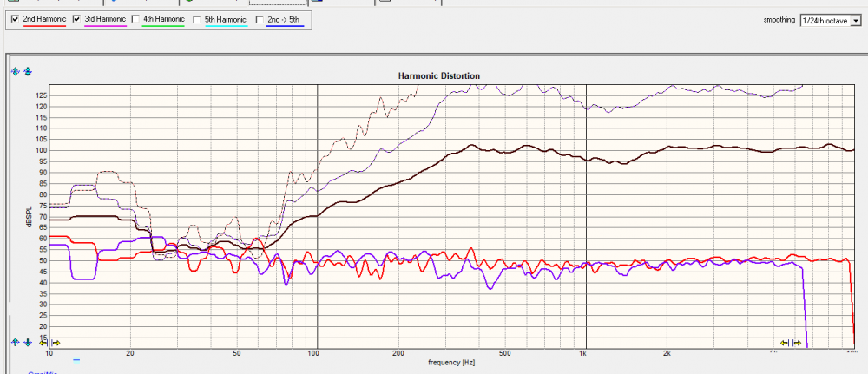Shift the graph down with the cyan down arrow
The width and height of the screenshot is (868, 374).
coord(26,343)
